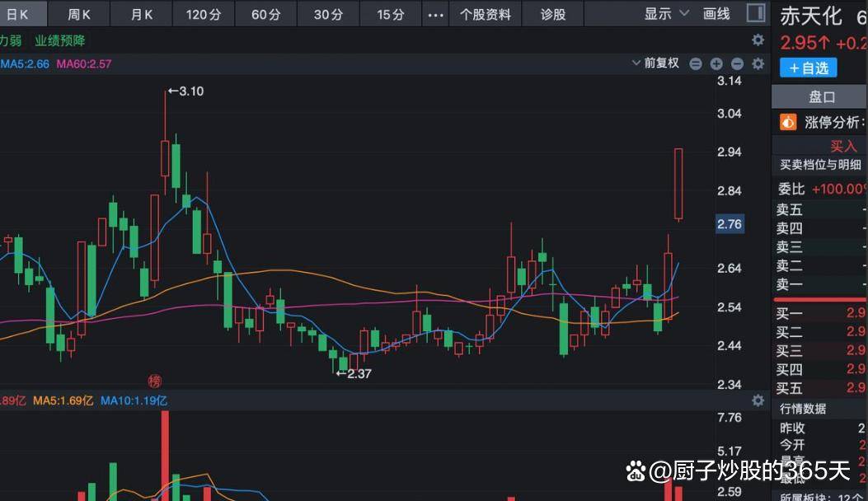Open the 前复权 adjustment dropdown

655,63
